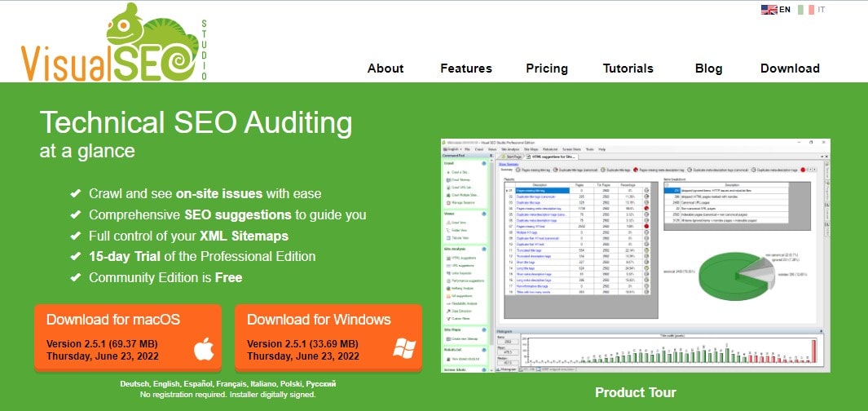Open the About menu item

(386, 68)
